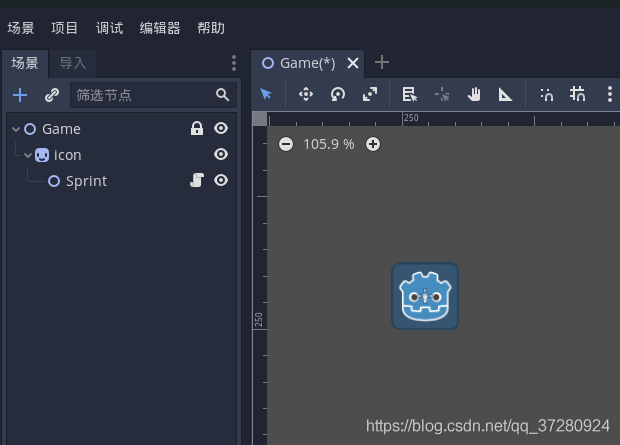The width and height of the screenshot is (620, 445).
Task: Open the list-select-at-position tool
Action: 410,94
